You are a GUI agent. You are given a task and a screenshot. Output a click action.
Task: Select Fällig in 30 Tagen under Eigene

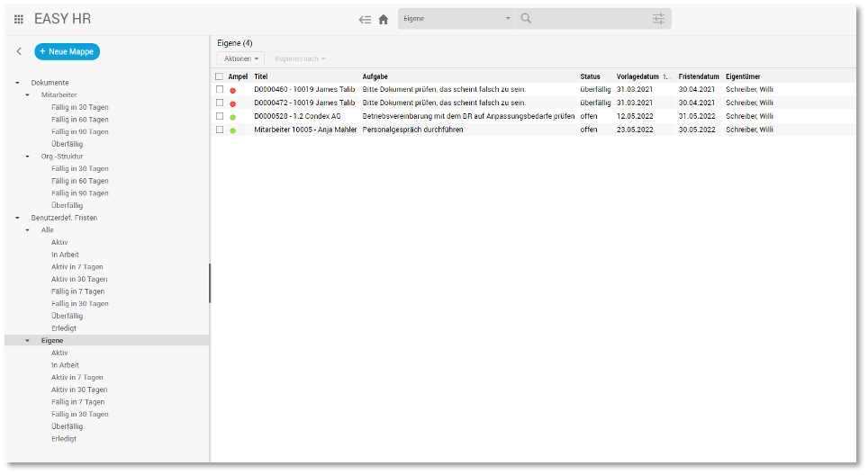(x=80, y=414)
